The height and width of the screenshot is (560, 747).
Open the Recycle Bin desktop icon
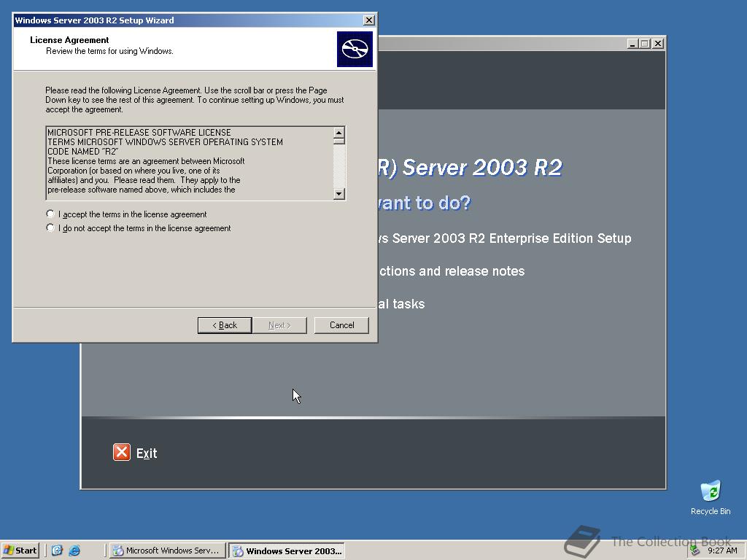(x=711, y=497)
